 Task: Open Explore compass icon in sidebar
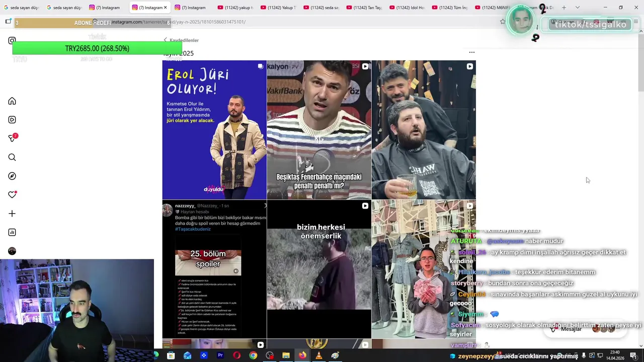[x=12, y=176]
